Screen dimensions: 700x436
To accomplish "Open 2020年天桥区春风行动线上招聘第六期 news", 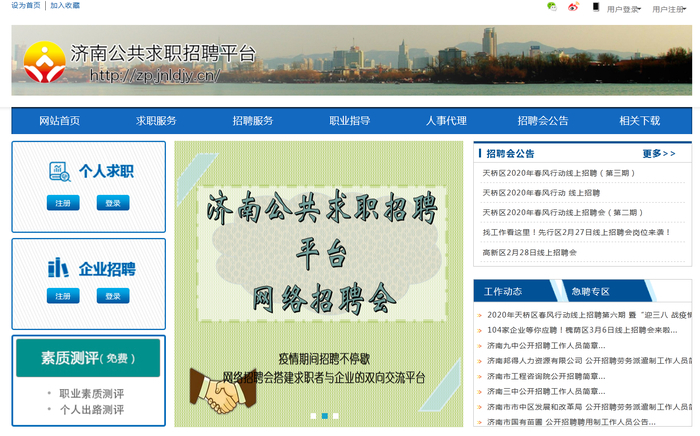I will [589, 315].
